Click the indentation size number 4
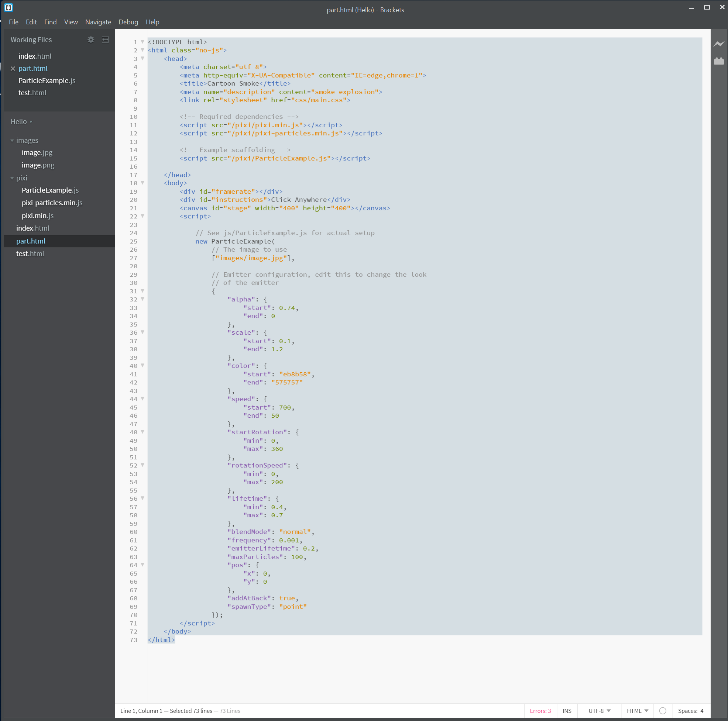728x721 pixels. tap(702, 711)
